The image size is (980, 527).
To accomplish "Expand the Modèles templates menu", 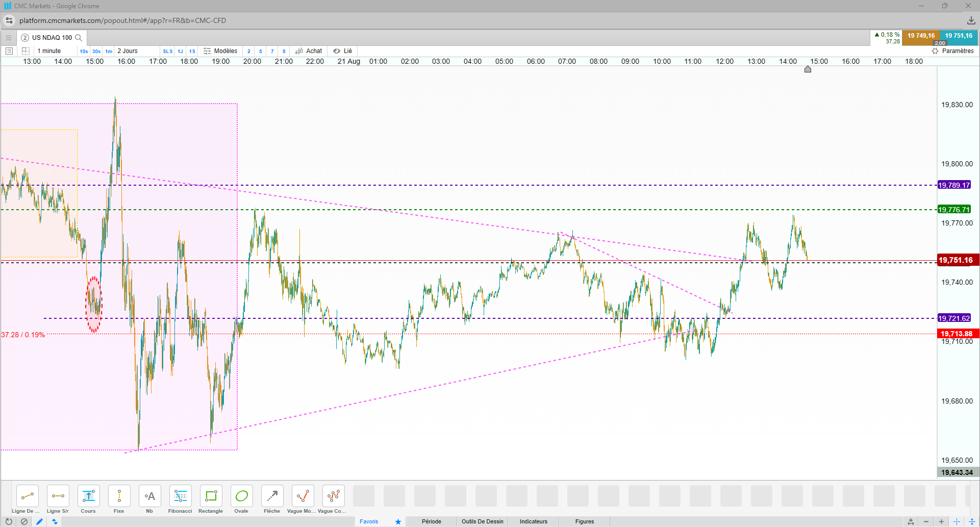I will [x=220, y=51].
